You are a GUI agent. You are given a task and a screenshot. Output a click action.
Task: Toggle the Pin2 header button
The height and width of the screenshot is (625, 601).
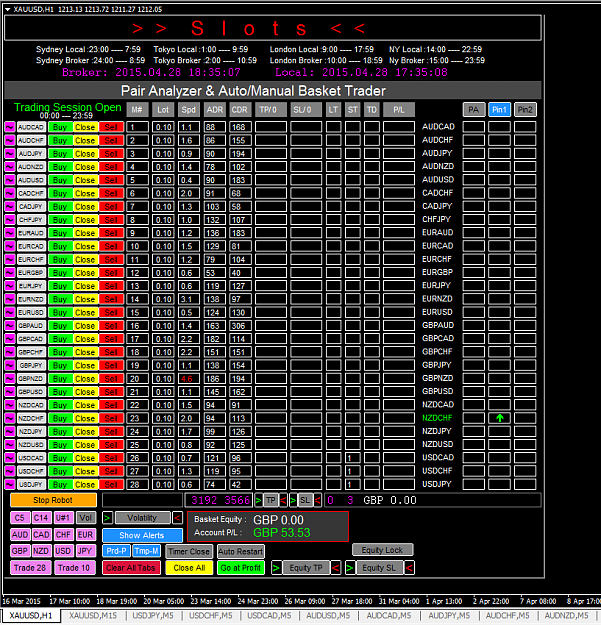tap(525, 110)
